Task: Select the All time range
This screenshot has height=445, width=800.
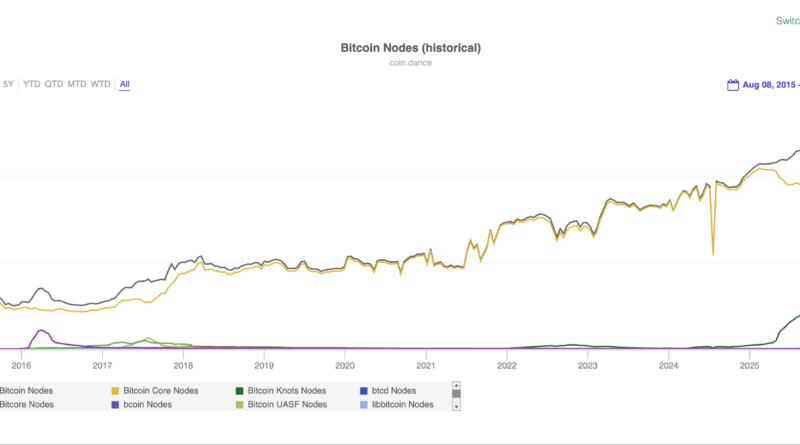Action: point(124,84)
